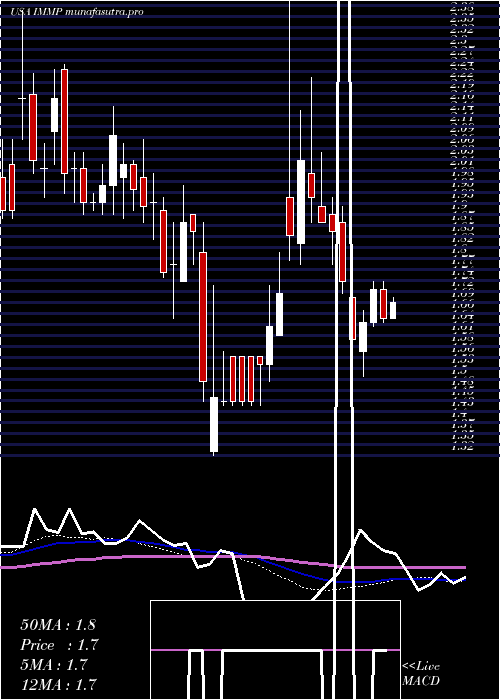The image size is (500, 700).
Task: Click the 'USA IMMP' chart title text
Action: pos(37,12)
